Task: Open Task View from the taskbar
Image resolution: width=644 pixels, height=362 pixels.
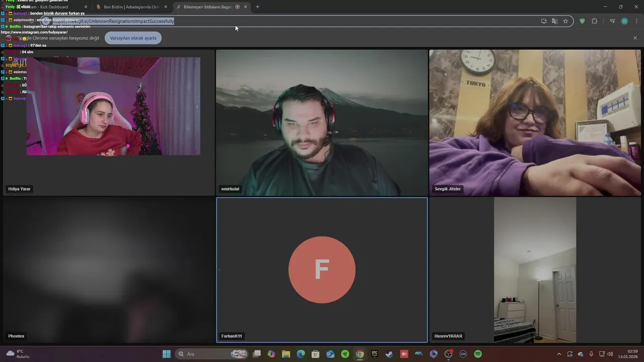Action: [257, 354]
